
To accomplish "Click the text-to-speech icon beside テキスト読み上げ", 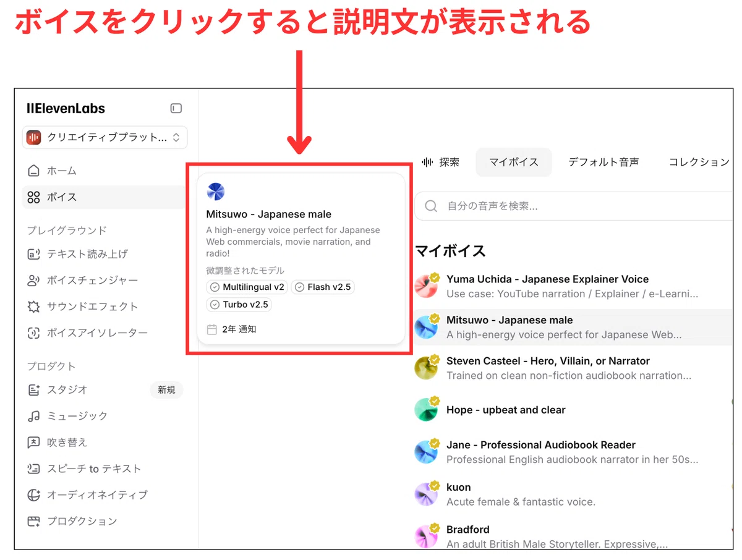I will point(33,254).
